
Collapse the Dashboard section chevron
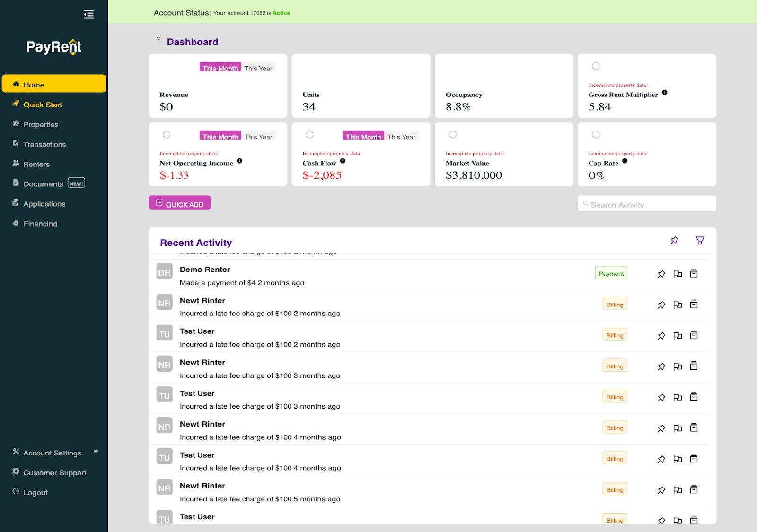(158, 39)
